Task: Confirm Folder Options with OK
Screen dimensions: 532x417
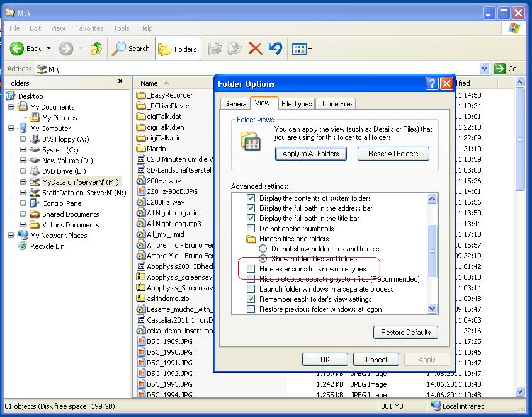Action: tap(325, 359)
